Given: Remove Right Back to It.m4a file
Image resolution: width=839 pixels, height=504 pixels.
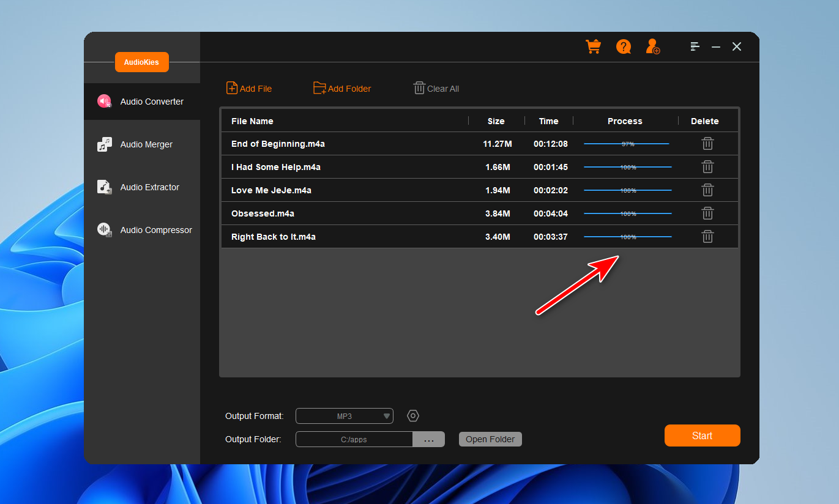Looking at the screenshot, I should pos(707,237).
